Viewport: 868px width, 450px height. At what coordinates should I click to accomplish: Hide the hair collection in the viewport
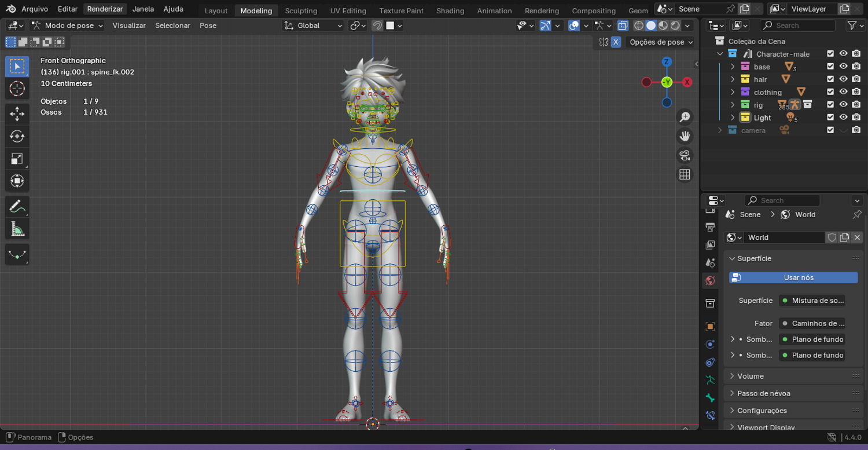click(843, 79)
